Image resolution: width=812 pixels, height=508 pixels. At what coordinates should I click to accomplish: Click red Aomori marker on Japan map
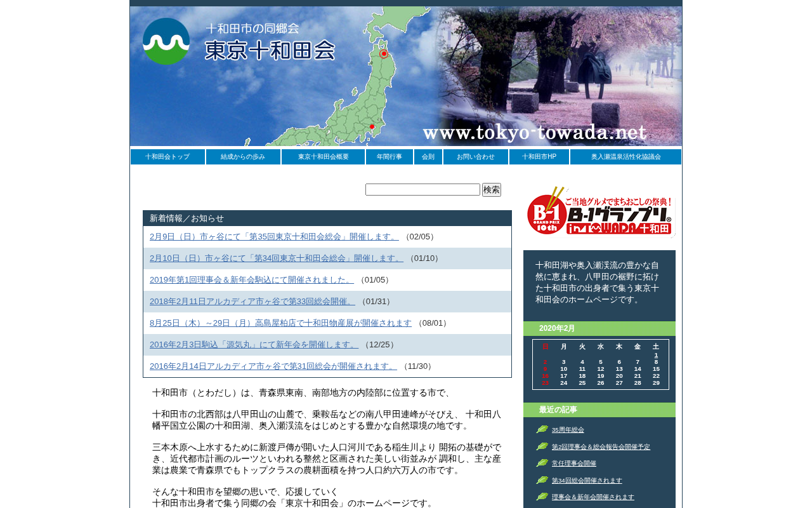click(384, 54)
